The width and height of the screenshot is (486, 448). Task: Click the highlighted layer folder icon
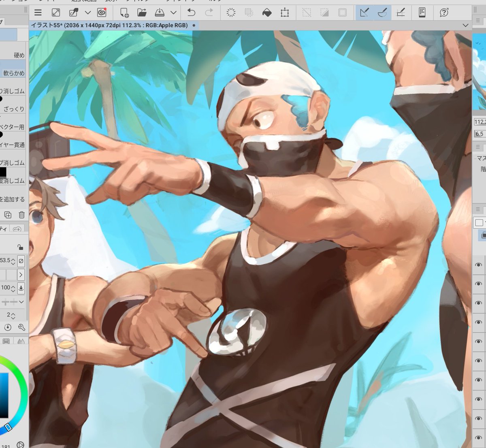pos(483,235)
